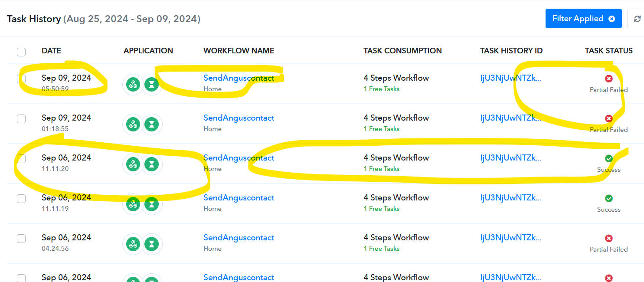Select checkbox for the 04:24:56 task row
The height and width of the screenshot is (282, 644).
21,239
